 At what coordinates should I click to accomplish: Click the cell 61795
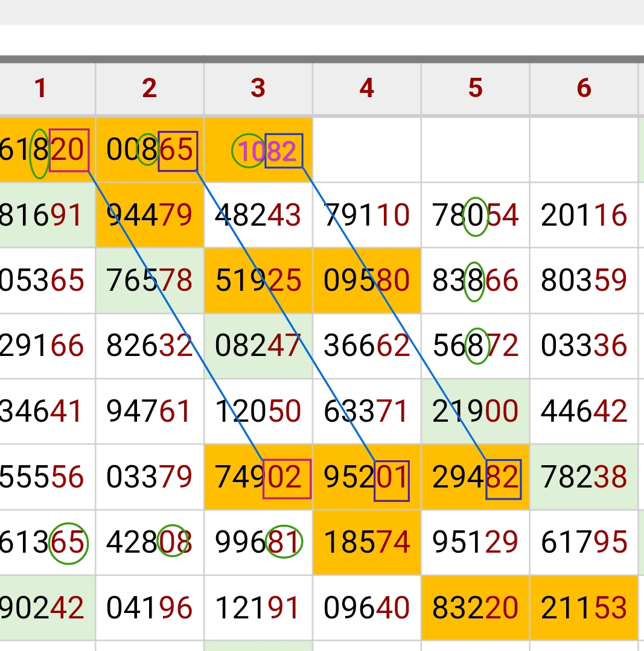click(x=584, y=542)
